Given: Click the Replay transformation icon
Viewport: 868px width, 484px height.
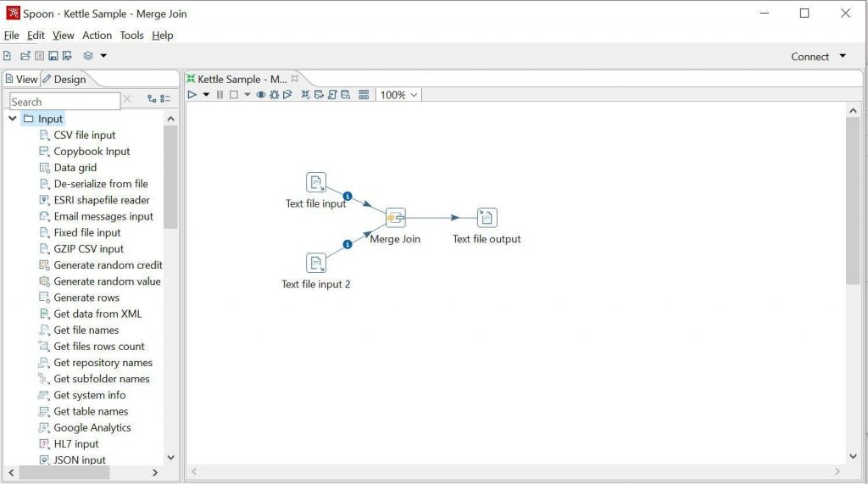Looking at the screenshot, I should [x=287, y=95].
